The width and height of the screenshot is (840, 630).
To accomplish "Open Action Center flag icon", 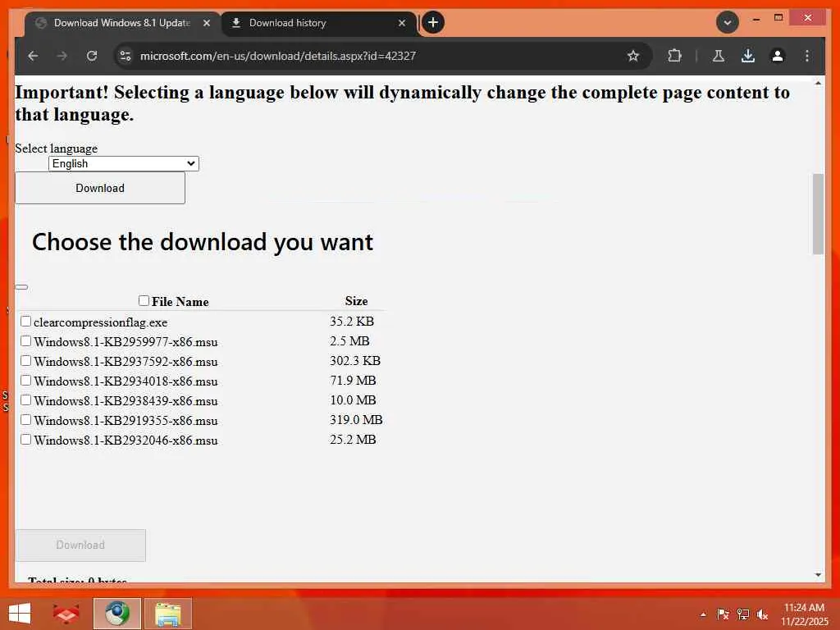I will point(723,614).
